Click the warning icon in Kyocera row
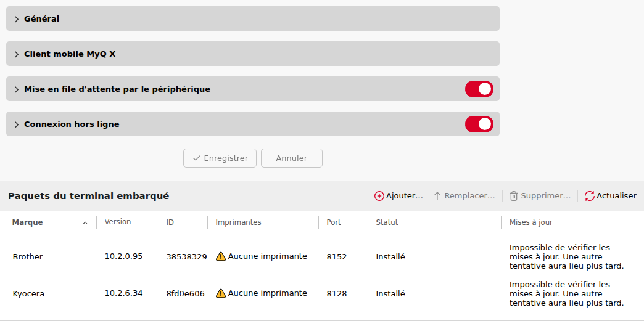 point(221,293)
